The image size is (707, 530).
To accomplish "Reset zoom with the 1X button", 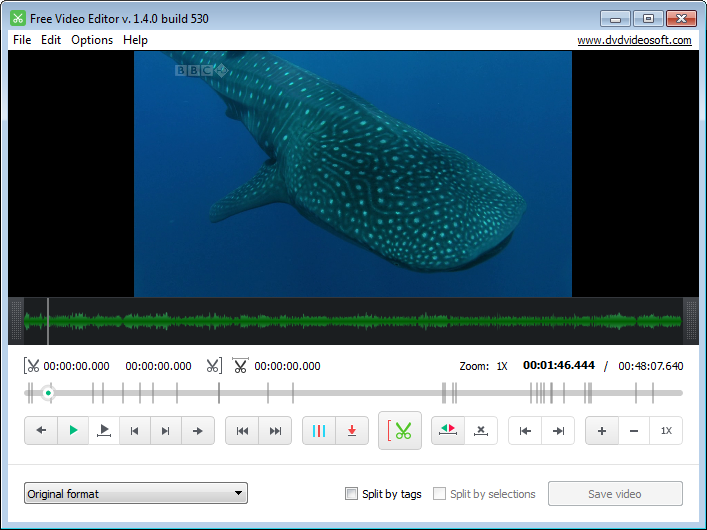I will pos(666,431).
